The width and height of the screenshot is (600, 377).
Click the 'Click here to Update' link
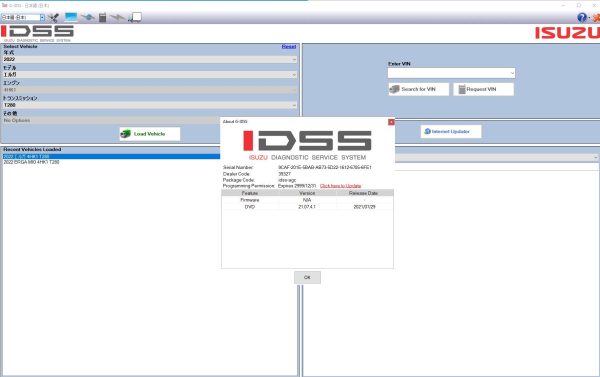pos(340,186)
